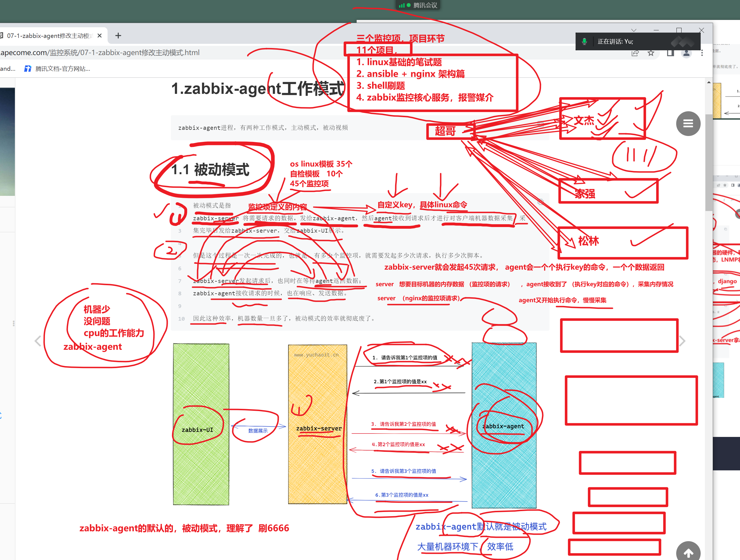
Task: Expand the tab search chevron
Action: pyautogui.click(x=633, y=30)
